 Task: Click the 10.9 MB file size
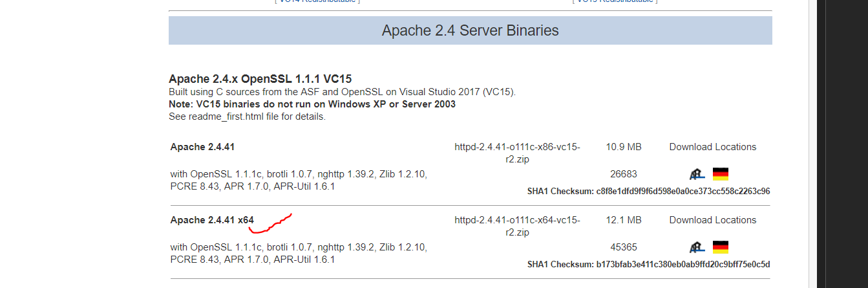tap(623, 147)
